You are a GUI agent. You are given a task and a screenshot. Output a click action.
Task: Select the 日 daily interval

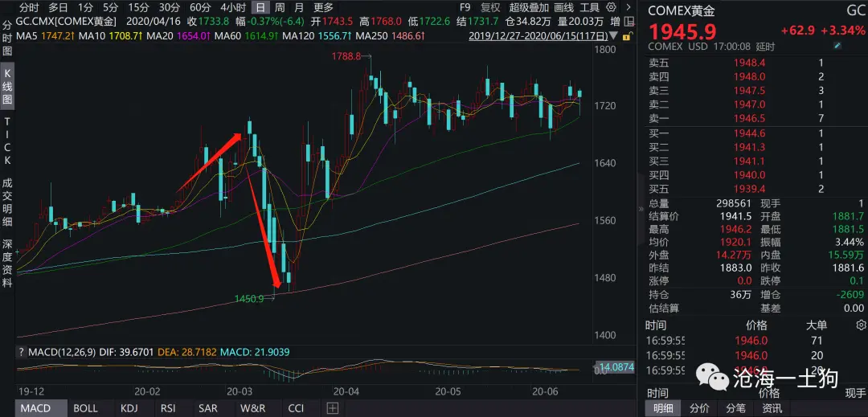260,8
